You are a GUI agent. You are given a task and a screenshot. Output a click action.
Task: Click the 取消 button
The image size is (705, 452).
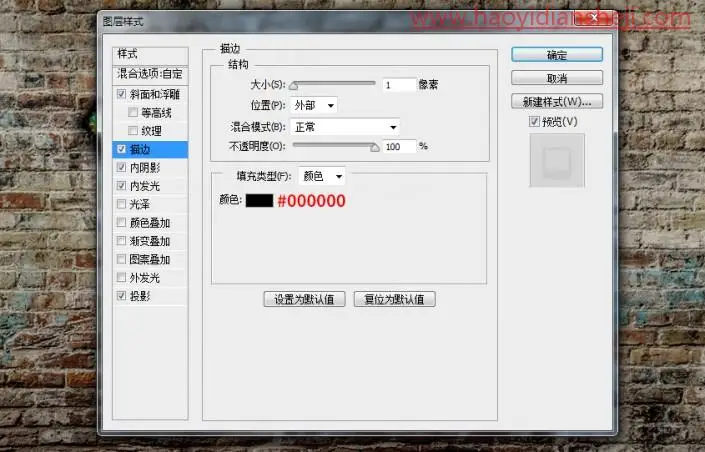557,78
